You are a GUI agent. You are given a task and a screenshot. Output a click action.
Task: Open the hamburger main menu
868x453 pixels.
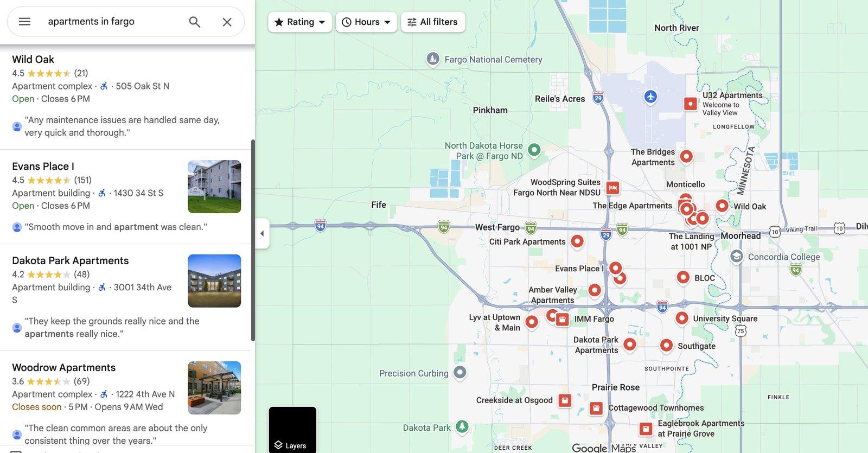click(24, 22)
